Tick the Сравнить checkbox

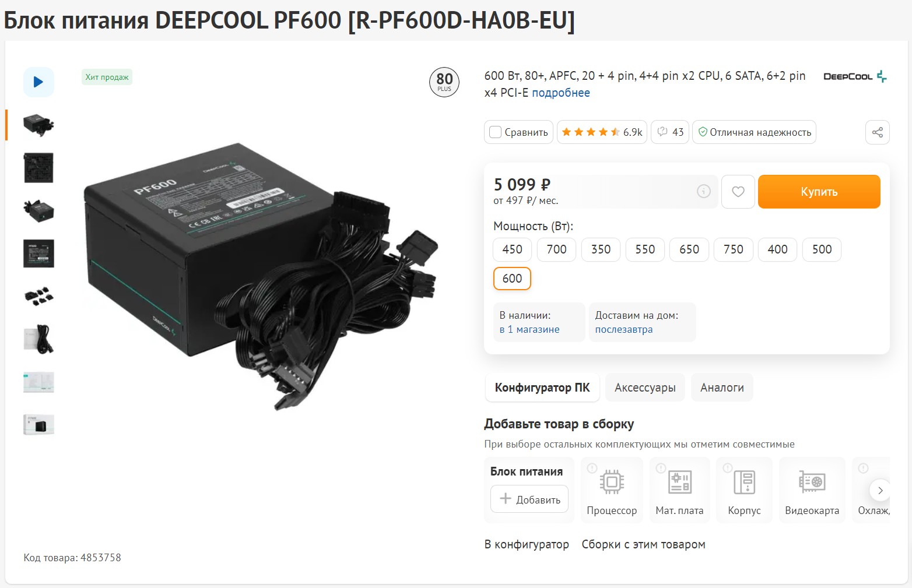pos(495,132)
